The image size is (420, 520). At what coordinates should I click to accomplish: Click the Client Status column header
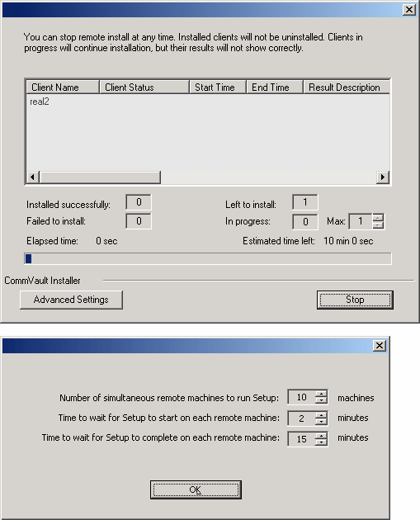144,87
